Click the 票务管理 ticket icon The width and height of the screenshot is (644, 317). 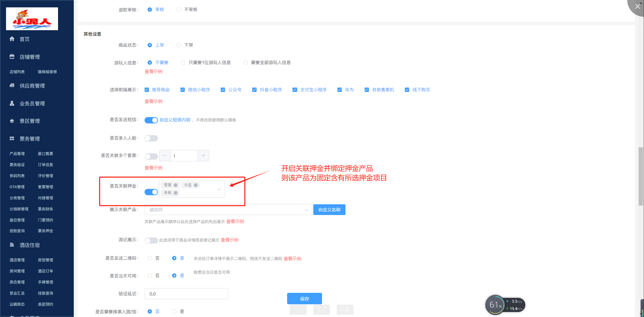(x=12, y=139)
